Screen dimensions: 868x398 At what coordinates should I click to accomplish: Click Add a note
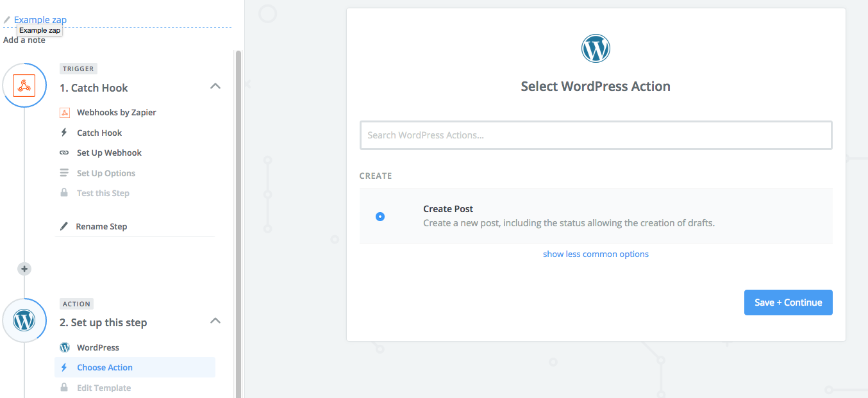[24, 40]
